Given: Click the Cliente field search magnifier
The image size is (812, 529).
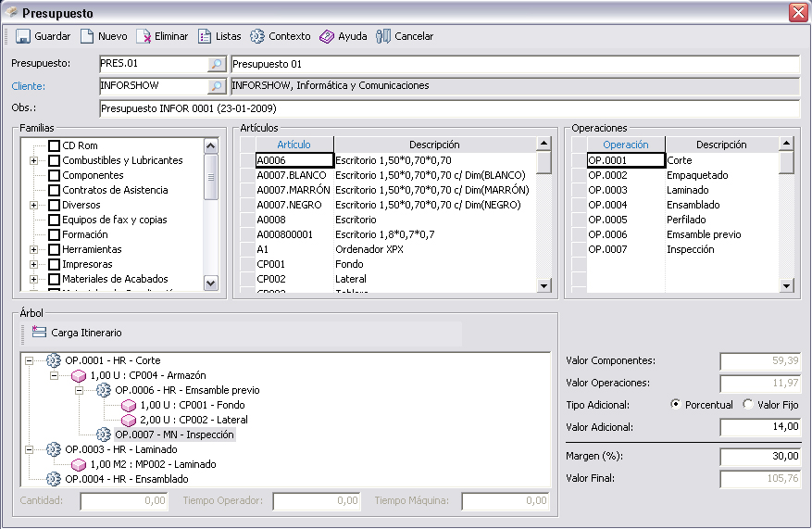Looking at the screenshot, I should (216, 86).
